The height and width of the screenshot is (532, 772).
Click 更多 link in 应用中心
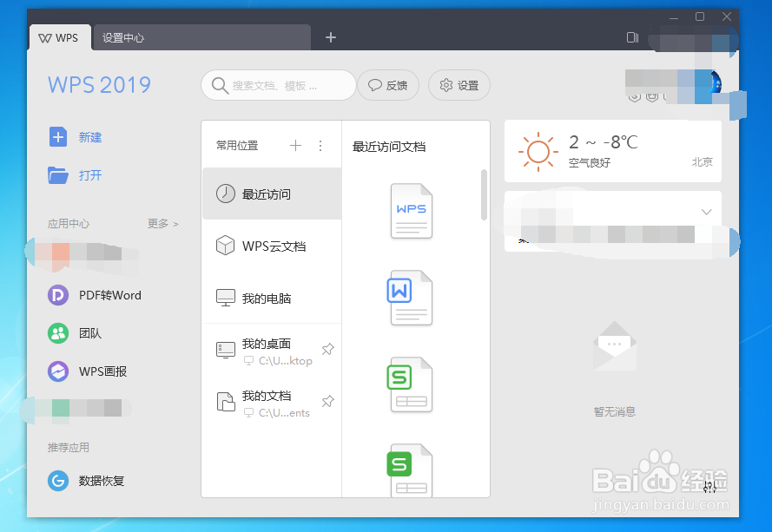(x=162, y=223)
